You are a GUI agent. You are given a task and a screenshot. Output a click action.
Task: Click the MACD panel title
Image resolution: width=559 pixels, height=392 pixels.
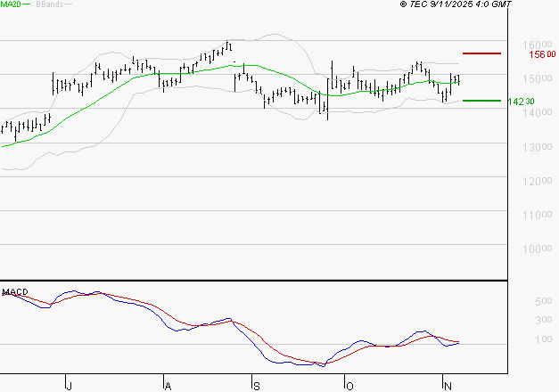click(x=15, y=292)
